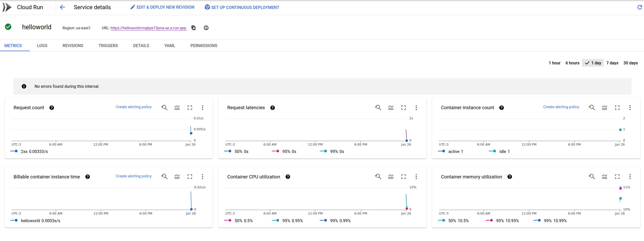Select the 30 days time range
The image size is (644, 241).
(x=631, y=63)
